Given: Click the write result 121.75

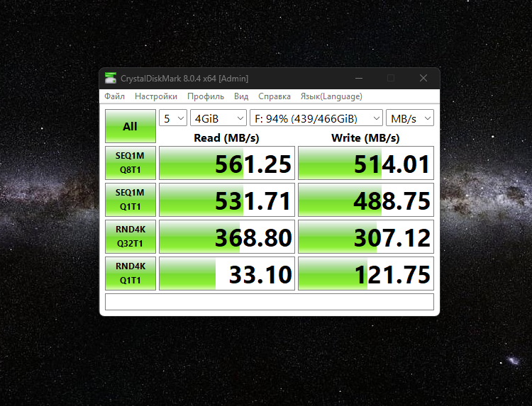Looking at the screenshot, I should tap(366, 274).
